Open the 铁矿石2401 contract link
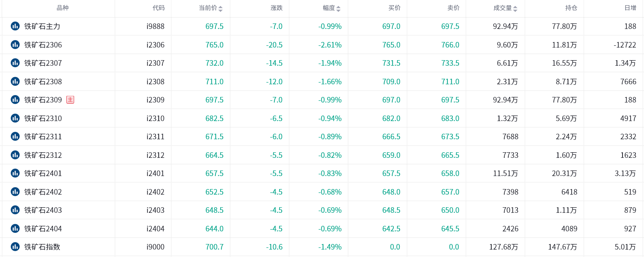The width and height of the screenshot is (644, 257). 43,173
